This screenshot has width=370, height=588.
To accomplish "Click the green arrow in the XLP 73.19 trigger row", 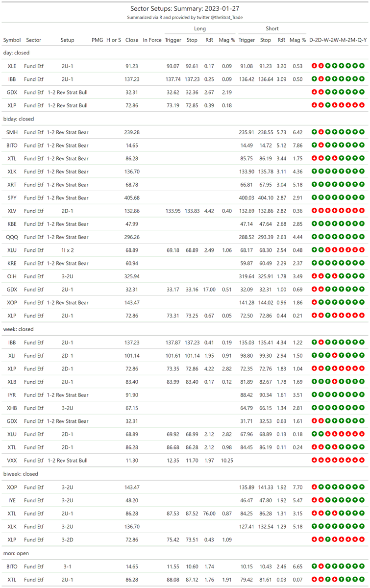I will click(x=328, y=105).
